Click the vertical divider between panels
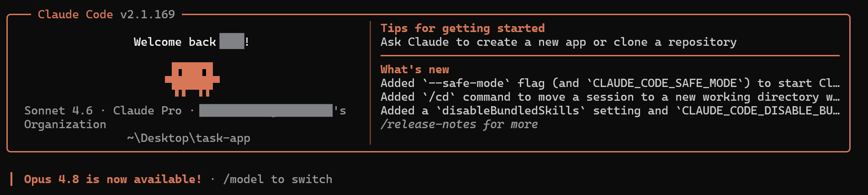This screenshot has height=195, width=868. (x=370, y=83)
